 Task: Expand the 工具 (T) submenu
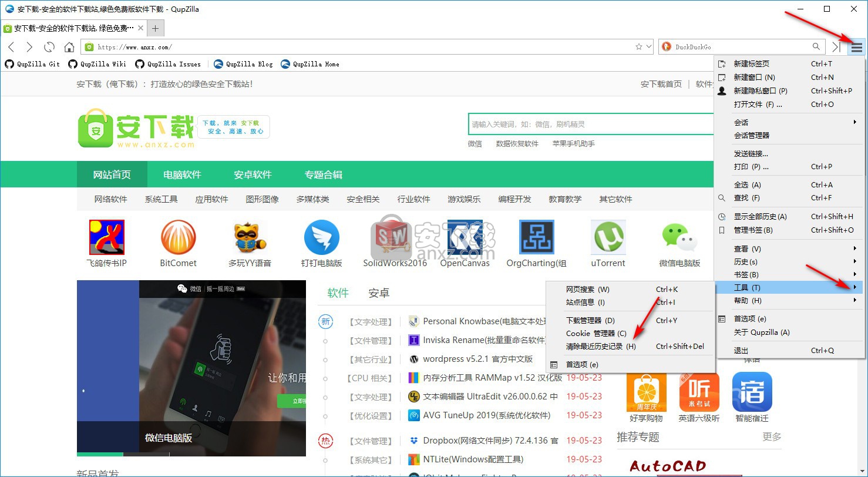(788, 287)
